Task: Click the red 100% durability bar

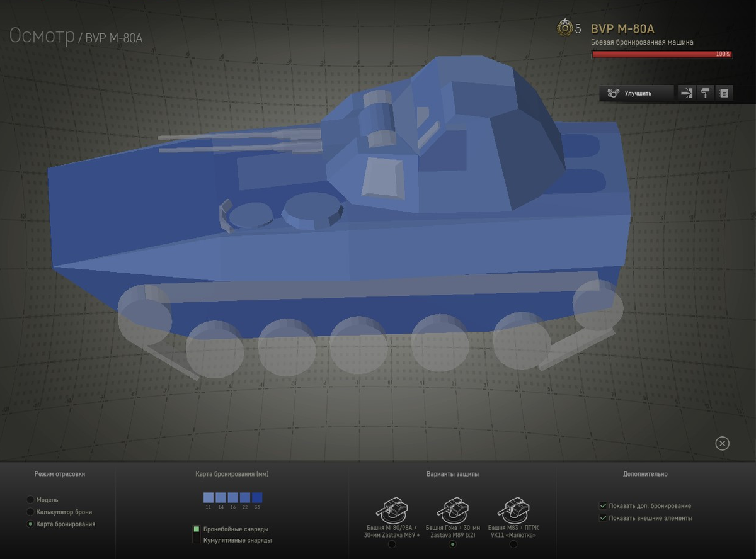Action: click(662, 55)
